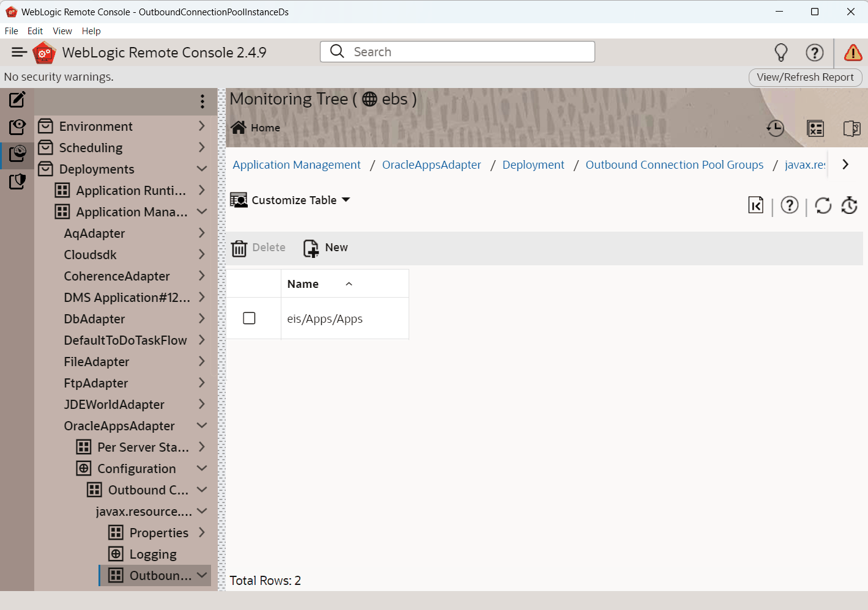Select the eis/Apps/Apps row checkbox
The image size is (868, 610).
point(249,318)
